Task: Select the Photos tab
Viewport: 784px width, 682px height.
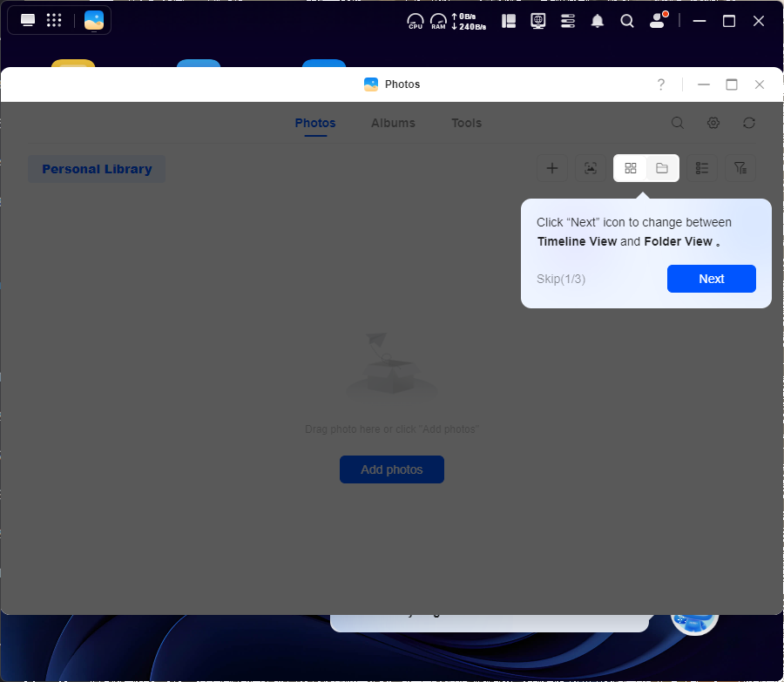Action: [x=315, y=123]
